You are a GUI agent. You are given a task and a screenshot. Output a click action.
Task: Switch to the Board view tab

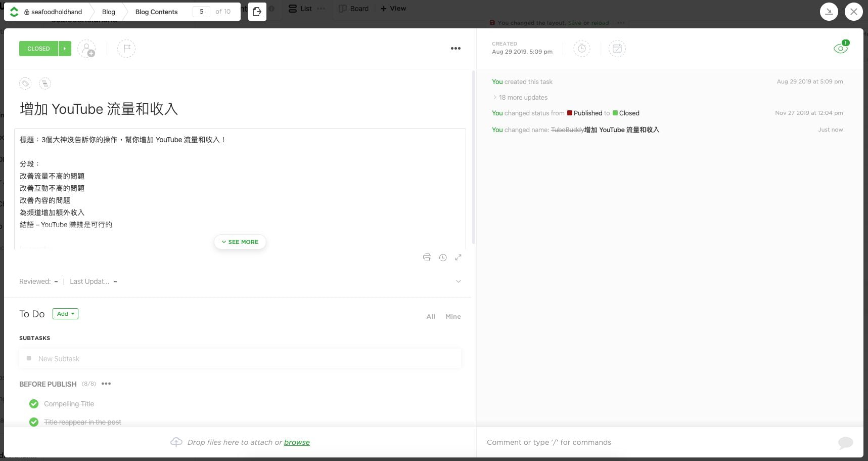click(x=354, y=9)
